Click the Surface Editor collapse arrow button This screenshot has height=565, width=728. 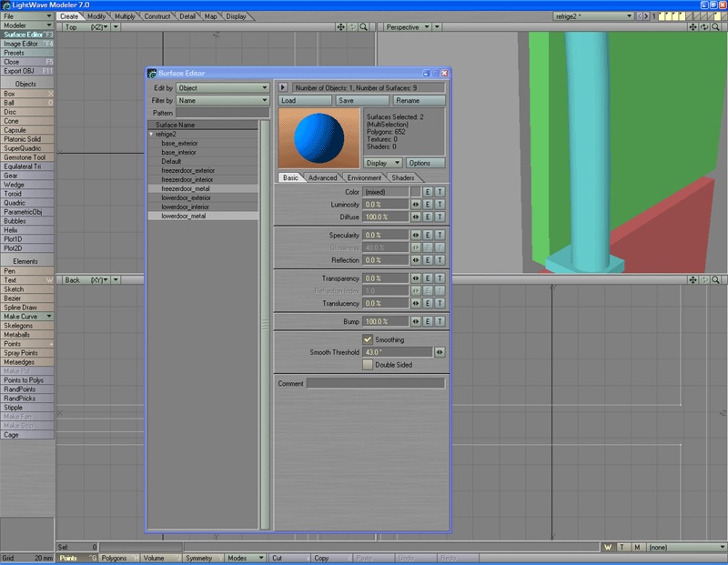pyautogui.click(x=283, y=87)
